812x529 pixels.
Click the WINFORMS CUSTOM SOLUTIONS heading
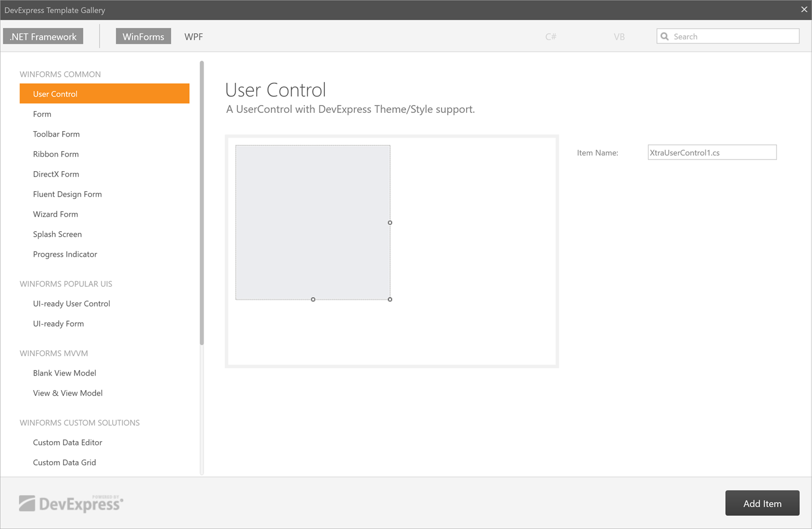tap(80, 422)
